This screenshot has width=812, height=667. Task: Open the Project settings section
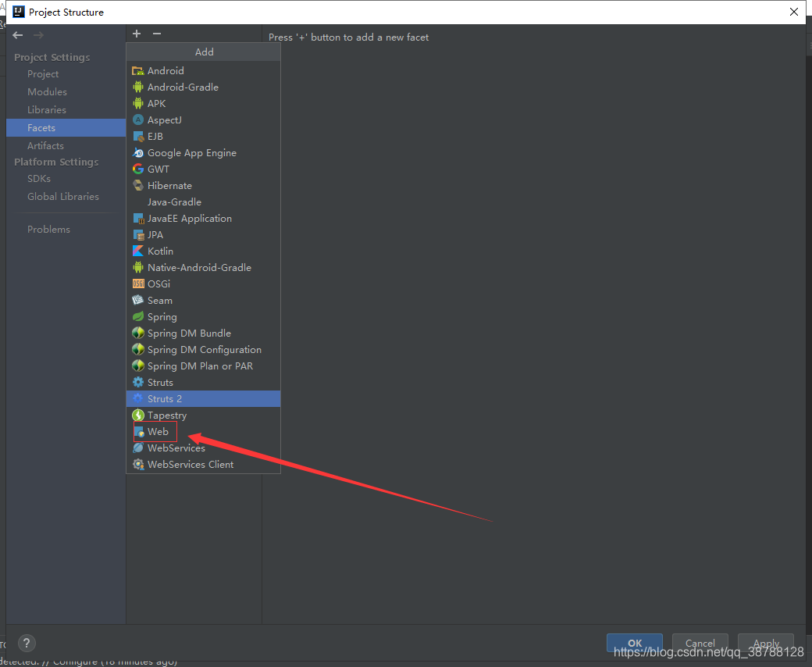pos(66,74)
